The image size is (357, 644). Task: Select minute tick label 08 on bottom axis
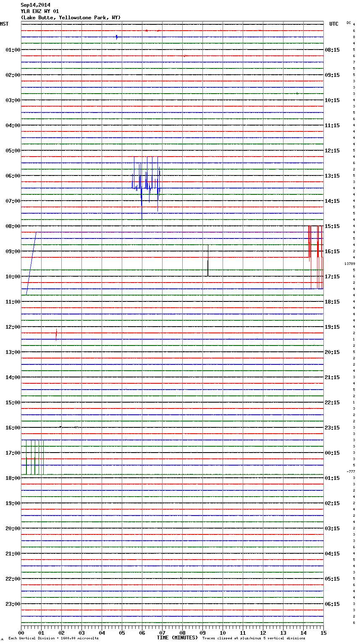click(182, 633)
